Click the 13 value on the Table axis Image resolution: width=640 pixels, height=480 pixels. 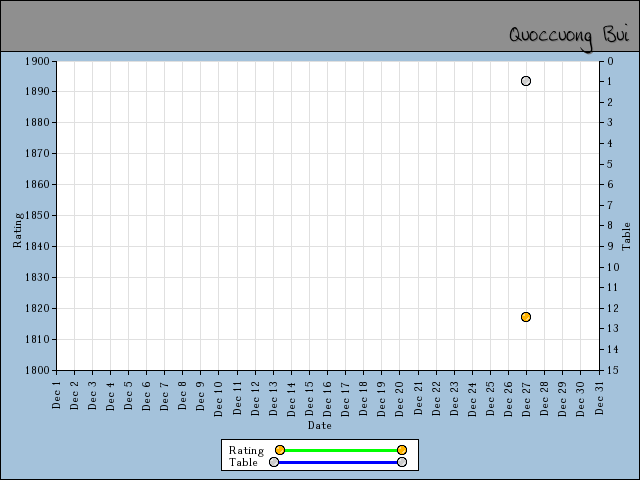613,329
